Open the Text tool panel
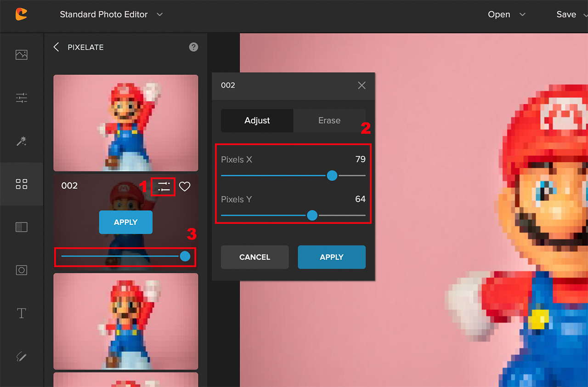 pos(21,313)
